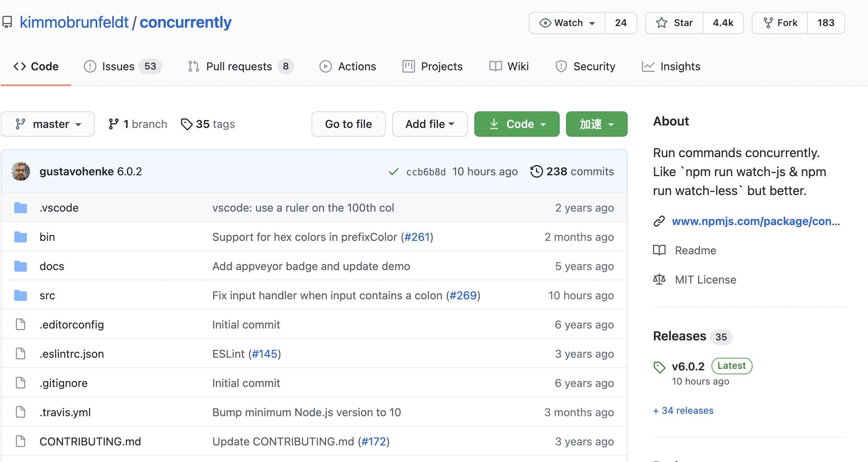Open the + 34 releases link
The height and width of the screenshot is (462, 868).
pos(683,410)
